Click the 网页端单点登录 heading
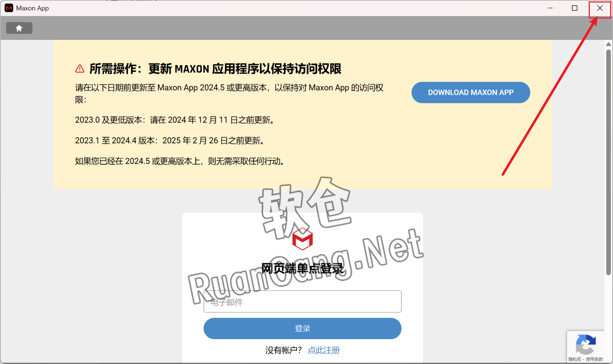 point(302,268)
